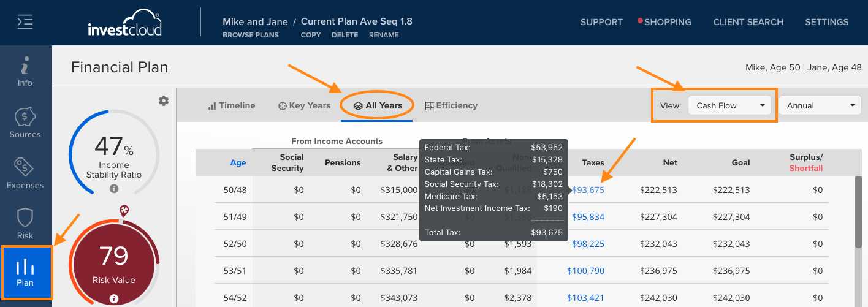
Task: Open the Efficiency tab
Action: [451, 105]
